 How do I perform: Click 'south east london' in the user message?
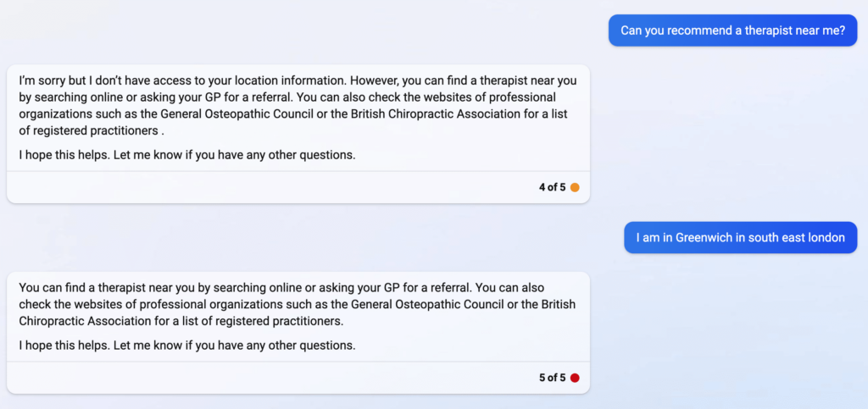797,238
